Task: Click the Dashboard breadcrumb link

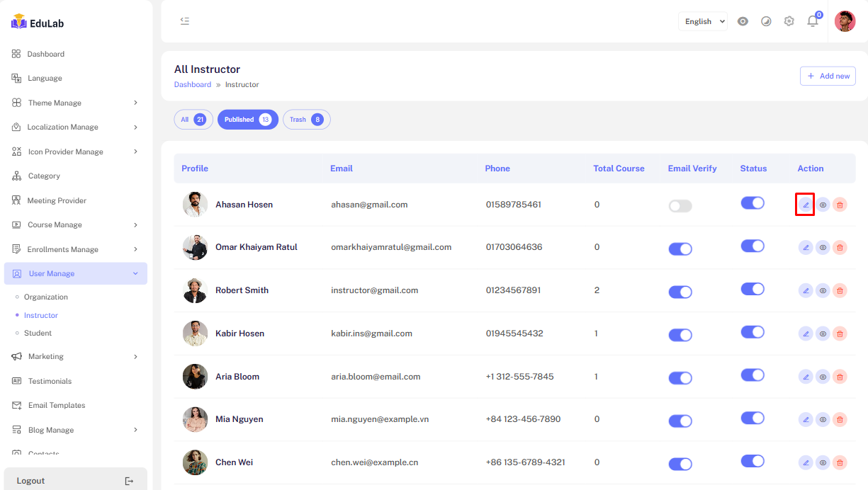Action: tap(193, 84)
